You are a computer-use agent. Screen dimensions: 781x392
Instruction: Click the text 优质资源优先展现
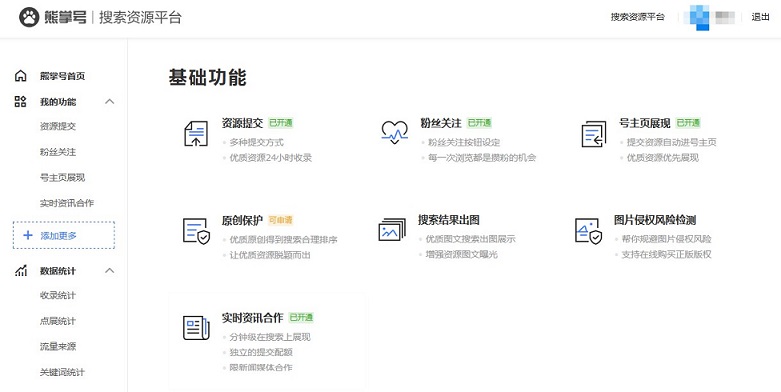pos(662,158)
